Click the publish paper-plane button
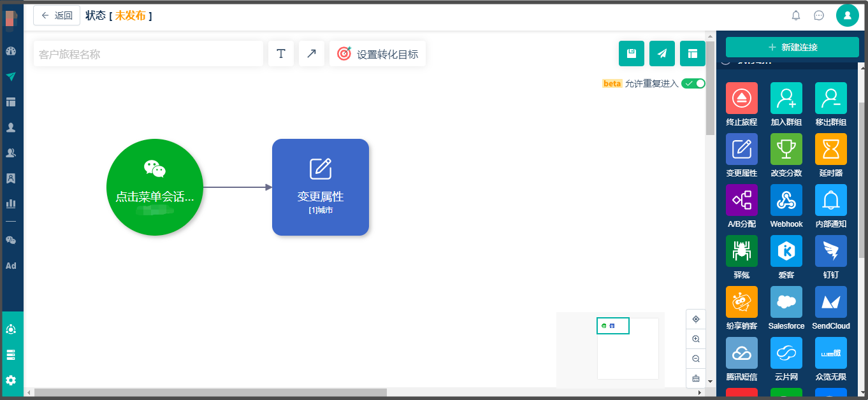The height and width of the screenshot is (400, 868). tap(662, 54)
